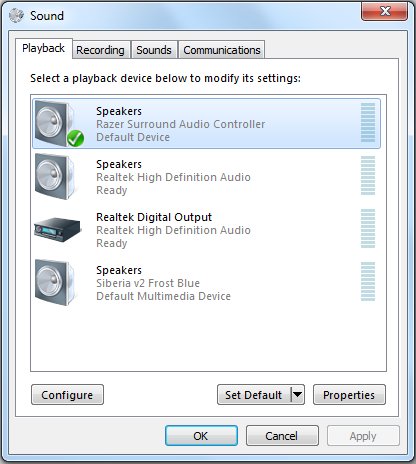Click the level meter beside Siberia v2 speakers
416x464 pixels.
pyautogui.click(x=368, y=282)
